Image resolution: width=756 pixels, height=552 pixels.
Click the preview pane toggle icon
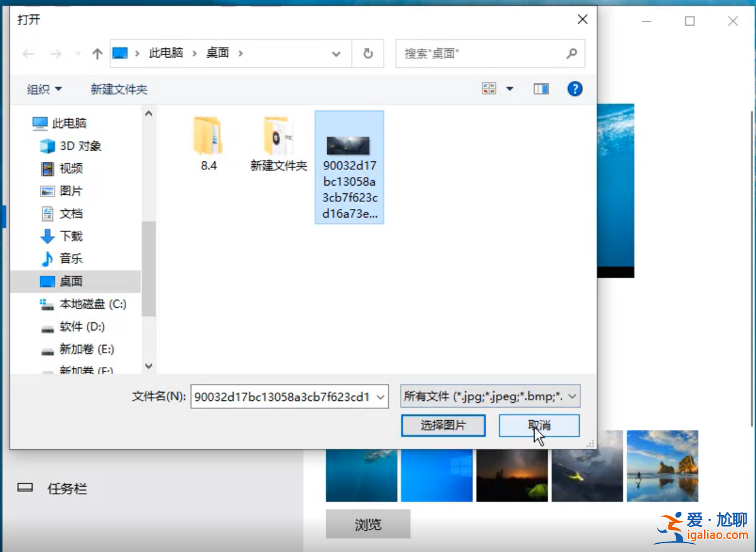540,88
